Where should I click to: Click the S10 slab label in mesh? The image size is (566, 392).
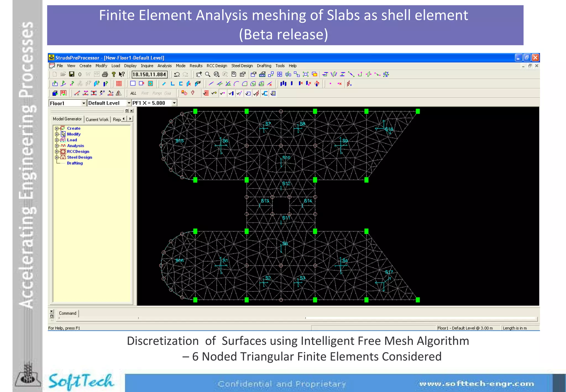click(286, 158)
